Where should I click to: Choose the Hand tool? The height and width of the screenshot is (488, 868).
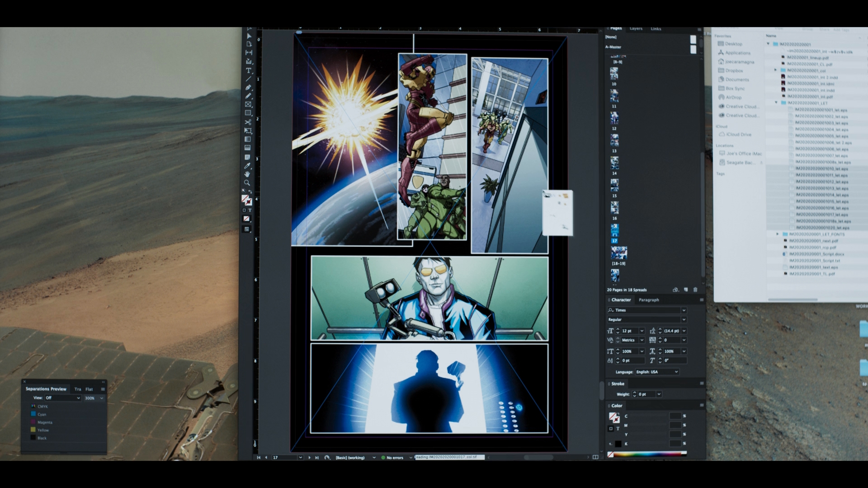pyautogui.click(x=247, y=174)
